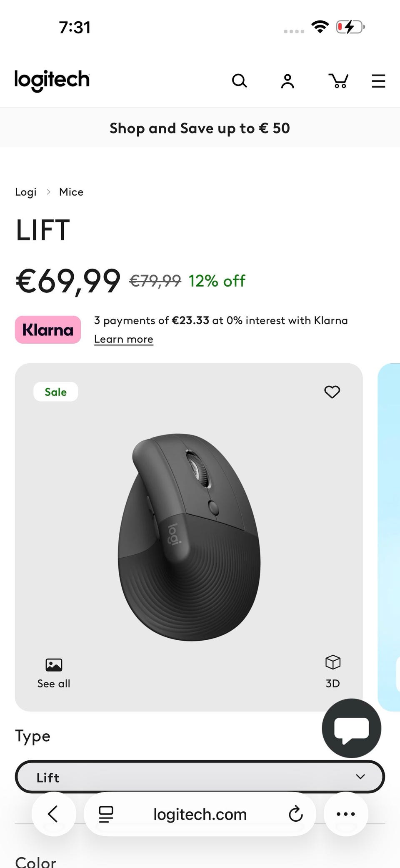
Task: Open the search on Logitech site
Action: (x=240, y=81)
